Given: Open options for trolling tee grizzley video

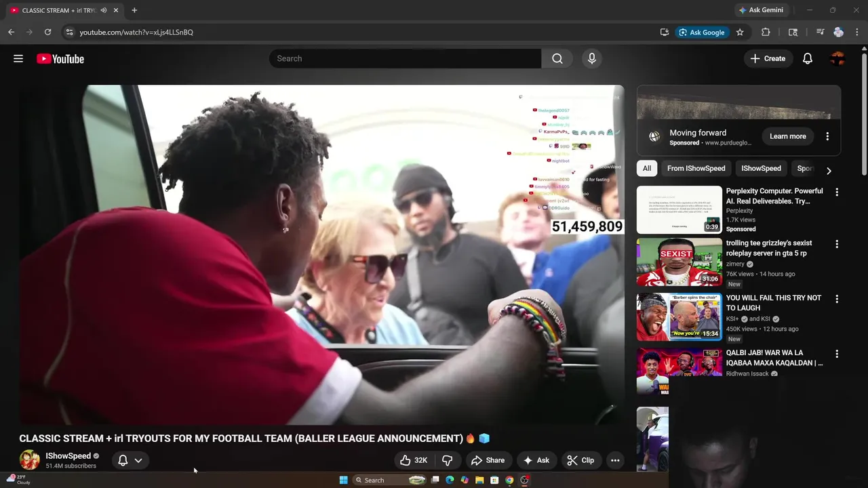Looking at the screenshot, I should [x=837, y=244].
